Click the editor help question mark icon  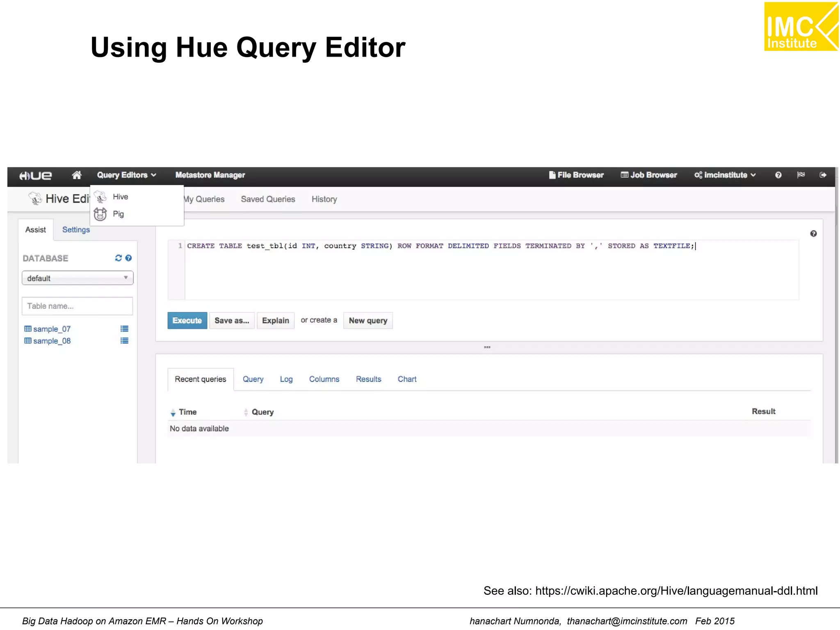click(813, 234)
